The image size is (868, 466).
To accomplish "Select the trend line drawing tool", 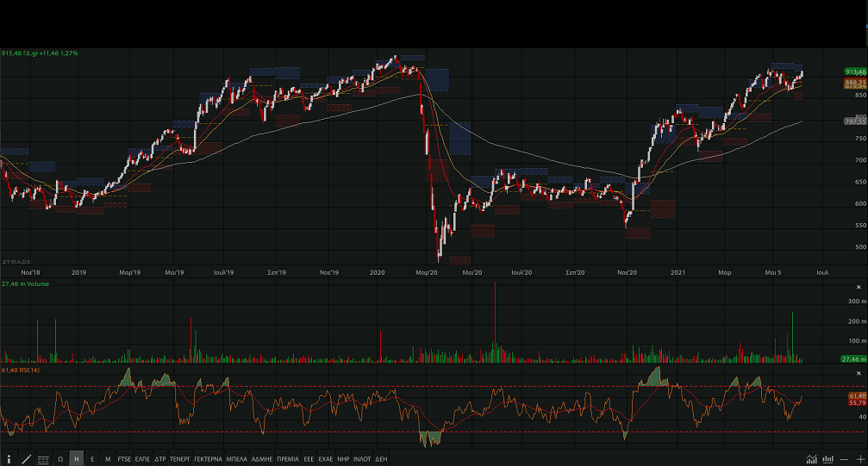I will (x=26, y=459).
